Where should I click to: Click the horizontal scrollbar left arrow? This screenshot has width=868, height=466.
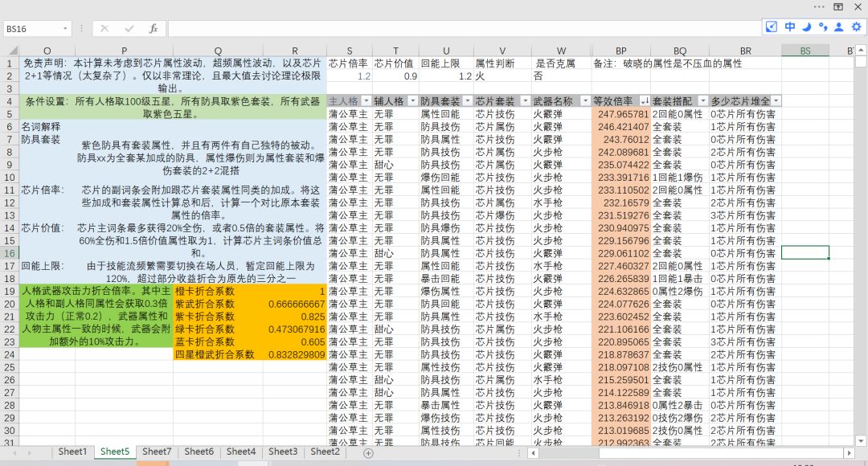(x=533, y=452)
